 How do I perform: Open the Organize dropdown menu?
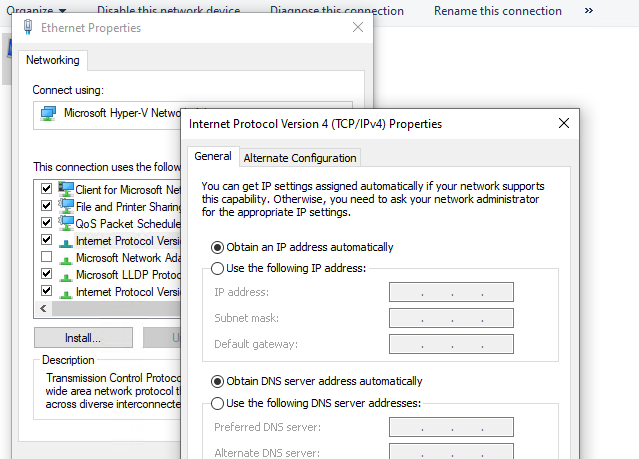(36, 11)
